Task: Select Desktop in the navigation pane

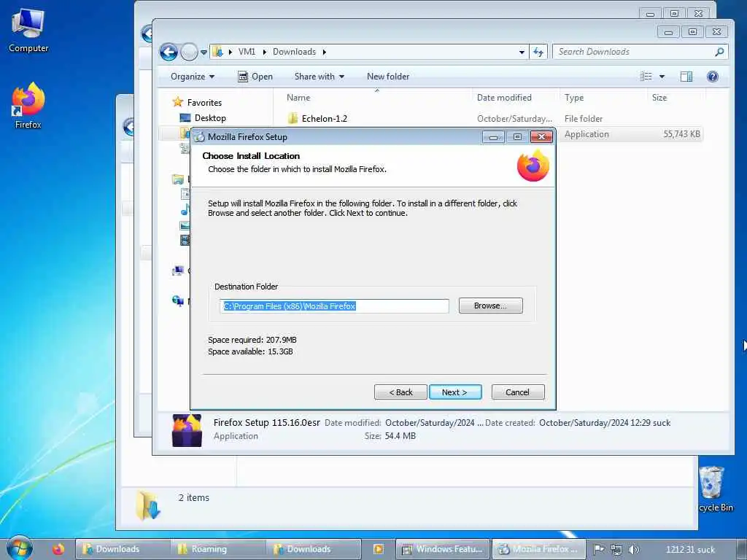Action: [210, 117]
